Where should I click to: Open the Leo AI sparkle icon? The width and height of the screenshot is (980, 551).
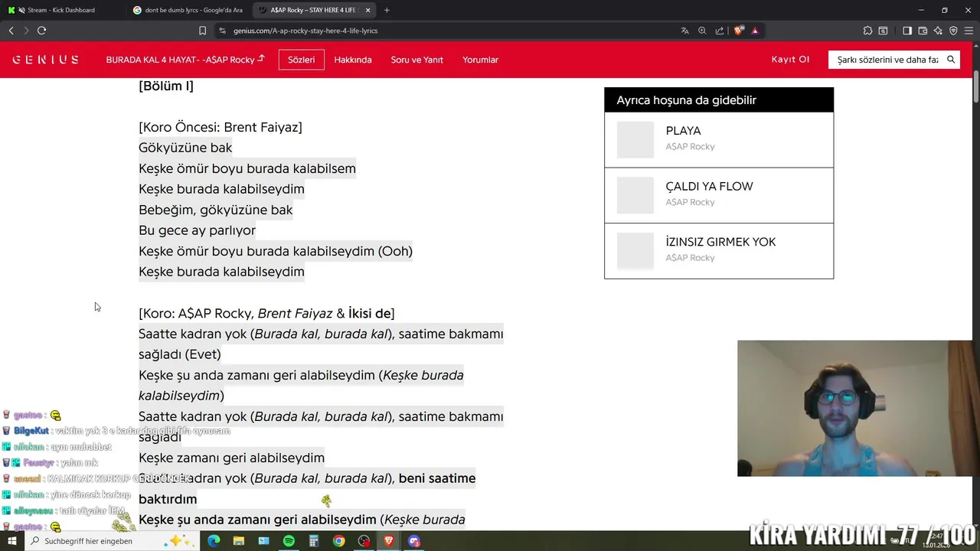pyautogui.click(x=938, y=31)
